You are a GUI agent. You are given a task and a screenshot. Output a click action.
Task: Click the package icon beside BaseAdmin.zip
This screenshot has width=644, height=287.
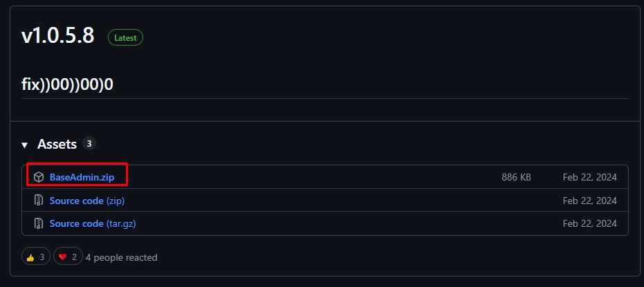click(39, 177)
